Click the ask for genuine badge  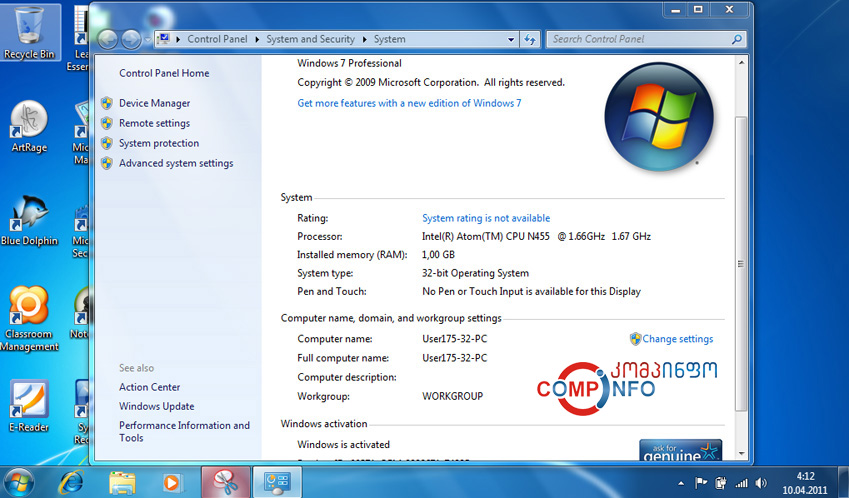pos(681,450)
